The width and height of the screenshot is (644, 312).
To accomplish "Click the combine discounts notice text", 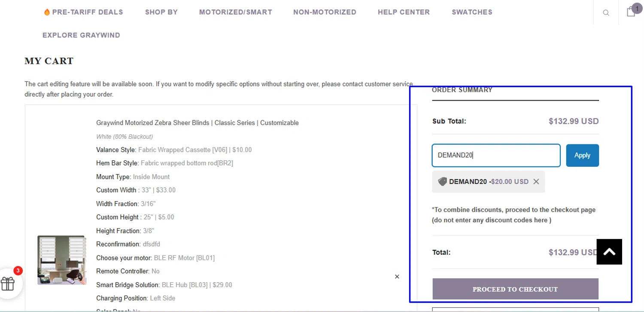I will click(513, 215).
